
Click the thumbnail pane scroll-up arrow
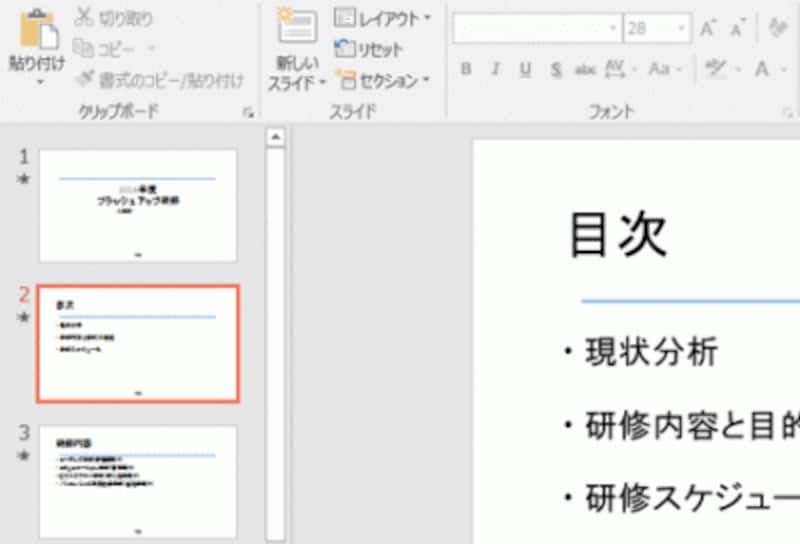tap(276, 137)
